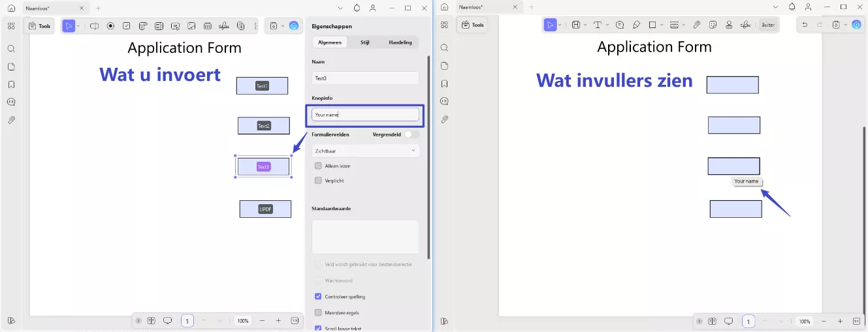The height and width of the screenshot is (332, 868).
Task: Open thumbnails grid icon in Eigenschappen window sidebar
Action: pos(11,26)
